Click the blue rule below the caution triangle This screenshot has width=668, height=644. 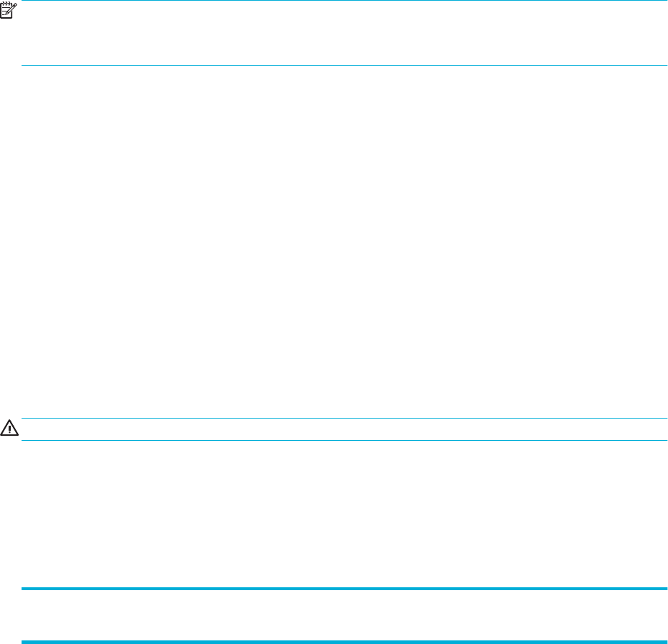click(x=344, y=440)
